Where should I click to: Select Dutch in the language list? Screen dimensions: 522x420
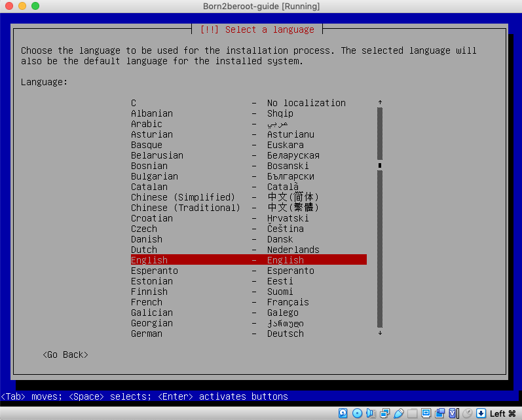(249, 250)
